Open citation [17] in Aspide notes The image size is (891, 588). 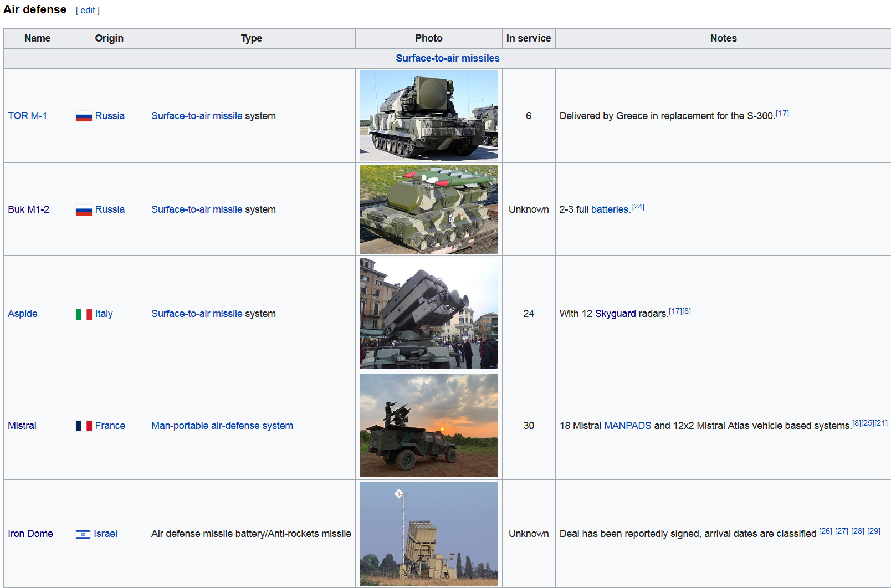(x=675, y=311)
